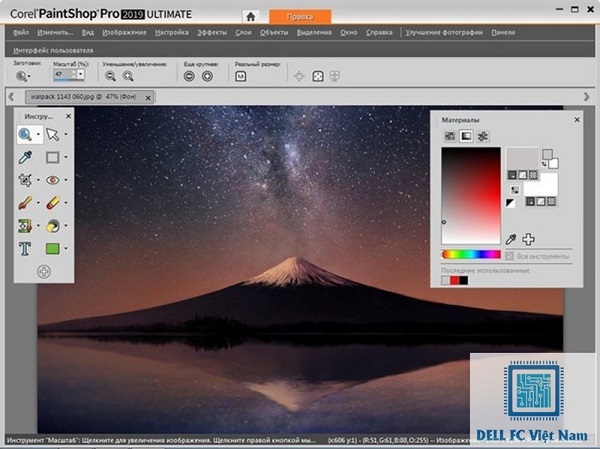600x449 pixels.
Task: Click the zoom in magnifier icon
Action: tap(128, 76)
